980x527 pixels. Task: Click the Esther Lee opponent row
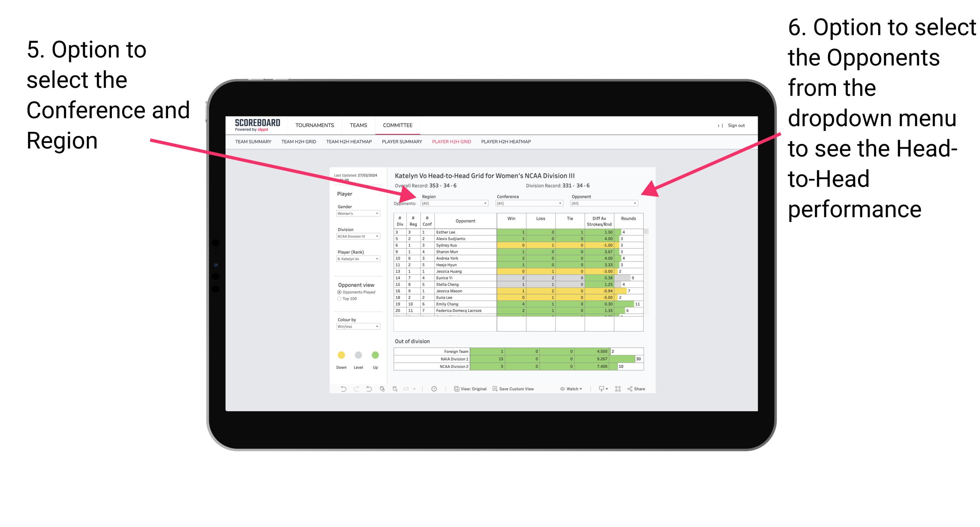pyautogui.click(x=513, y=232)
